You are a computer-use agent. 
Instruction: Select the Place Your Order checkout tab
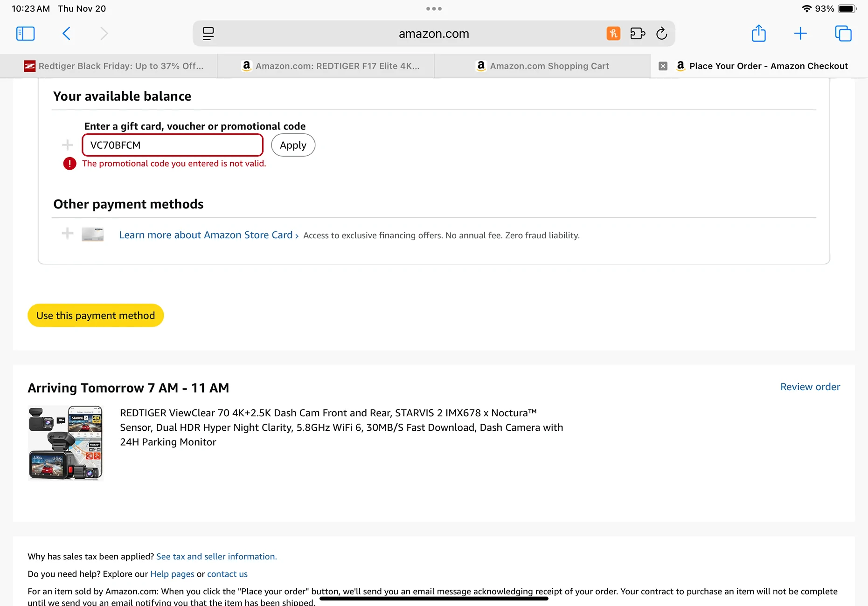(760, 66)
